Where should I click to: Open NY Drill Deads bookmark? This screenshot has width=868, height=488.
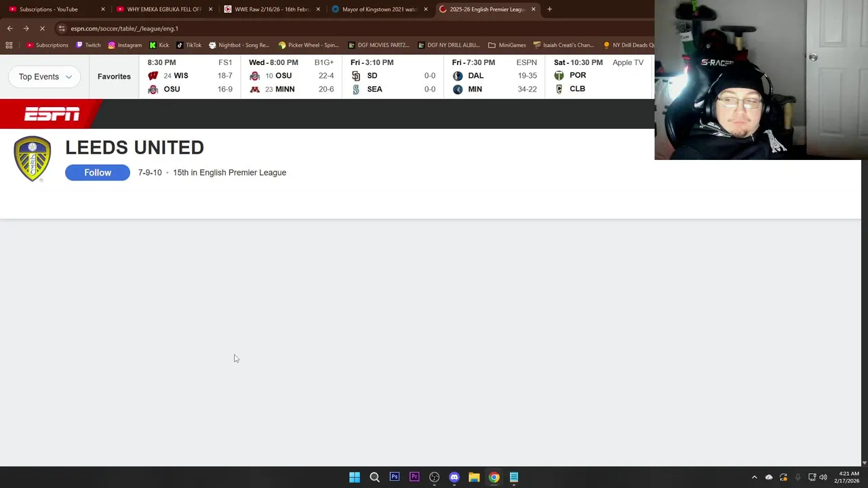(x=629, y=45)
